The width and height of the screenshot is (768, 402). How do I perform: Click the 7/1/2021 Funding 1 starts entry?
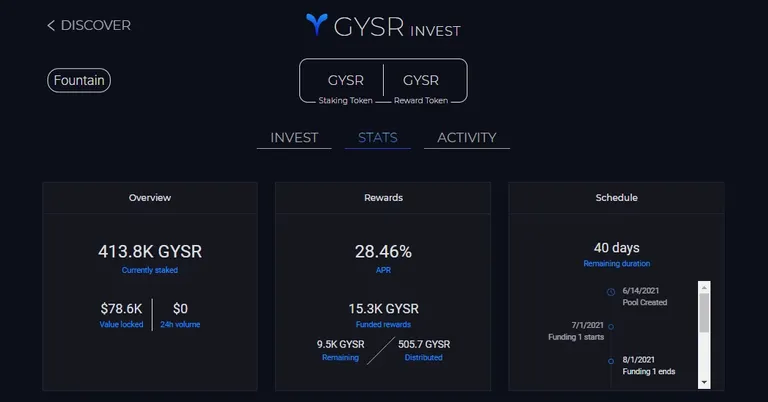[x=576, y=331]
